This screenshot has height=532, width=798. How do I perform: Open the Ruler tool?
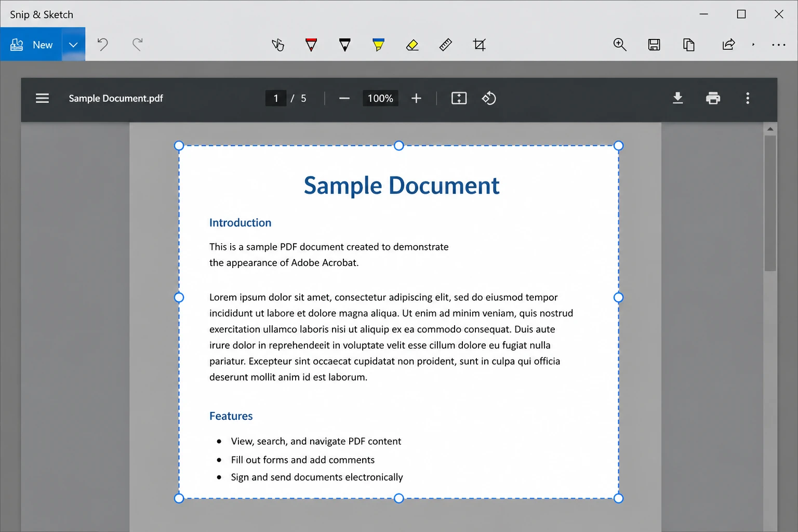point(446,45)
